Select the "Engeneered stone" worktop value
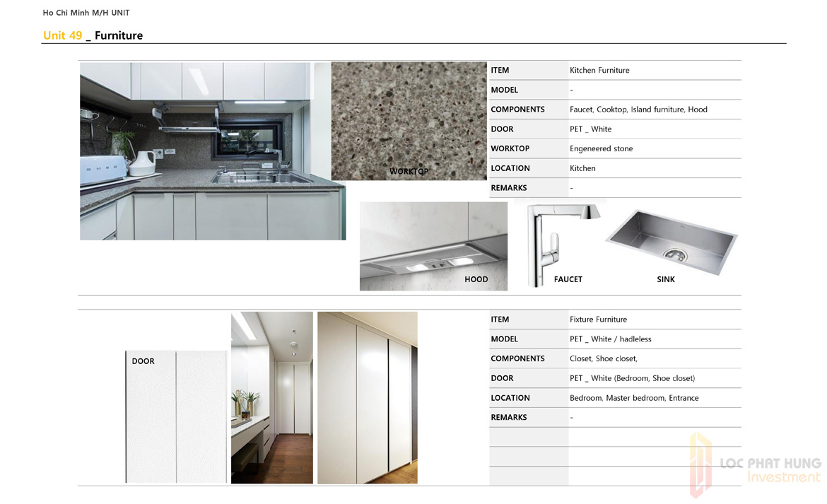 click(x=601, y=148)
